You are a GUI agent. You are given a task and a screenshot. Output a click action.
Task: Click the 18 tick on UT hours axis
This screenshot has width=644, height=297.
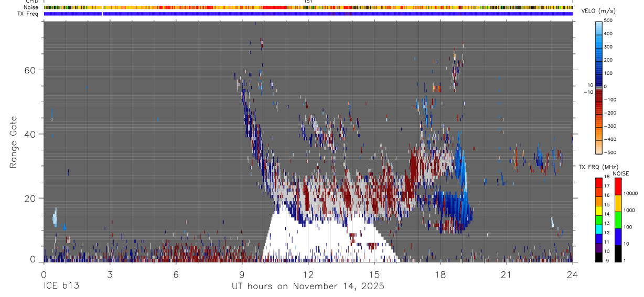tap(441, 274)
